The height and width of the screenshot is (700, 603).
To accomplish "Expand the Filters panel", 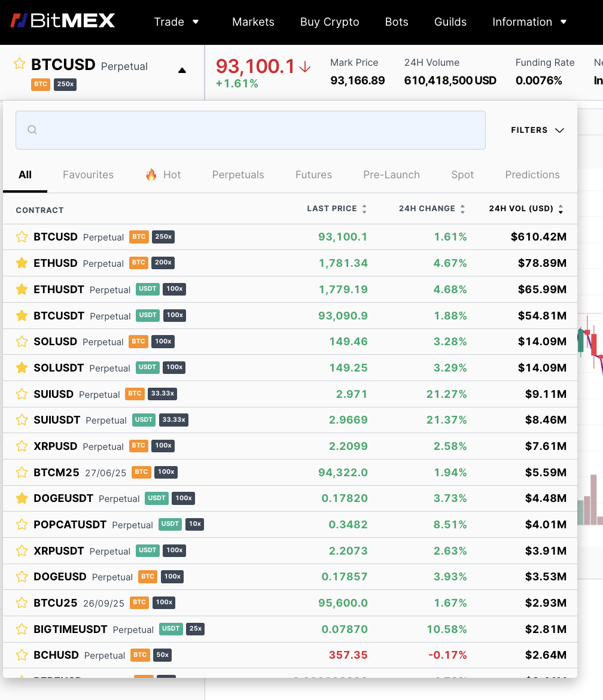I will coord(538,130).
